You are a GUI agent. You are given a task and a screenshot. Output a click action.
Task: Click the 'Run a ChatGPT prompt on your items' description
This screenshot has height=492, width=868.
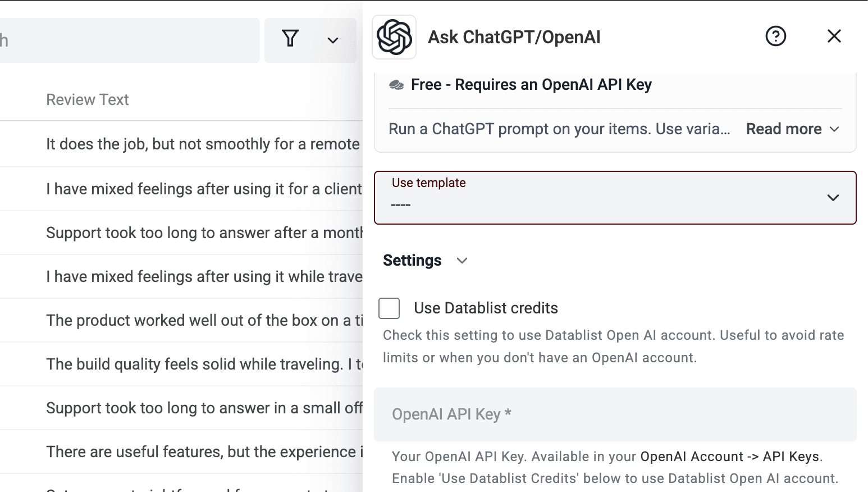click(x=559, y=129)
